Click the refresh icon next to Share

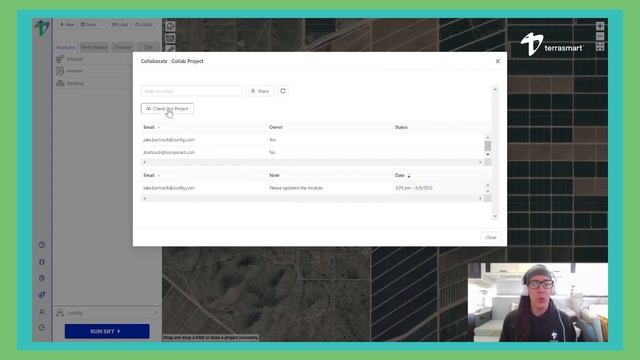(x=283, y=91)
